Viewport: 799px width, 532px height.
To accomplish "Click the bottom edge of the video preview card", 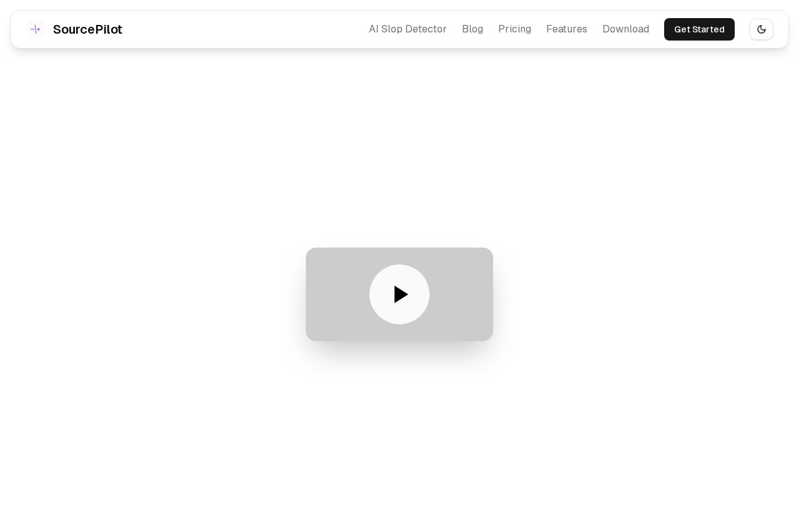I will coord(399,337).
